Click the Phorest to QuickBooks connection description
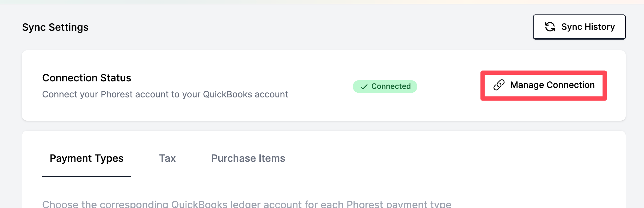The image size is (644, 208). (x=165, y=95)
